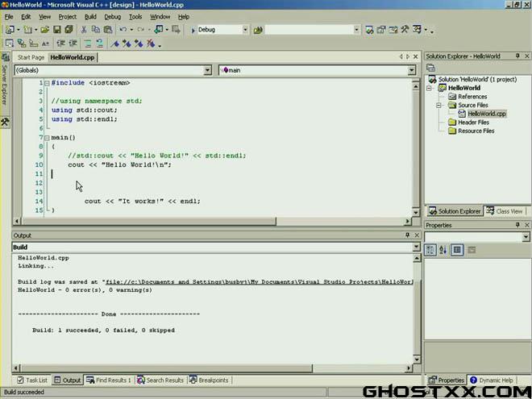Viewport: 532px width, 399px height.
Task: Save HelloWorld.cpp using the Save icon
Action: [56, 30]
